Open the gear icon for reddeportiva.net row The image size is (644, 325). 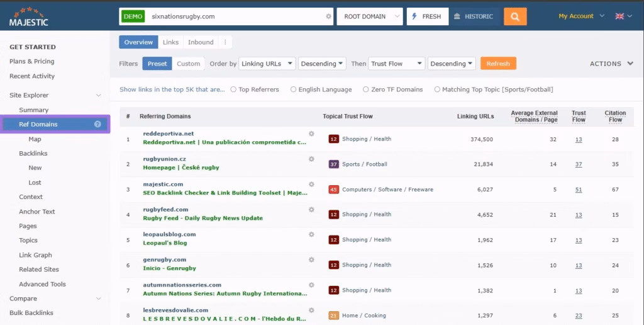coord(311,134)
